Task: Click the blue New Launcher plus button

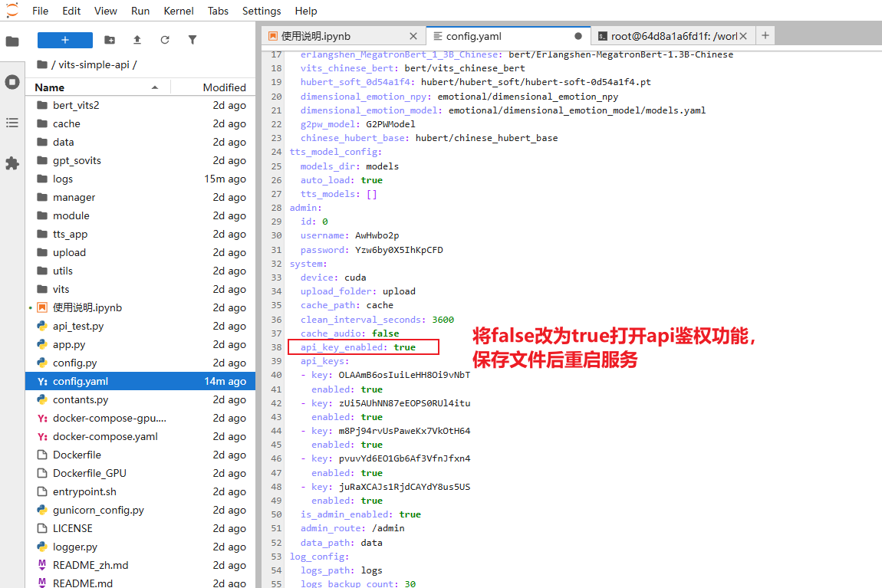Action: point(64,40)
